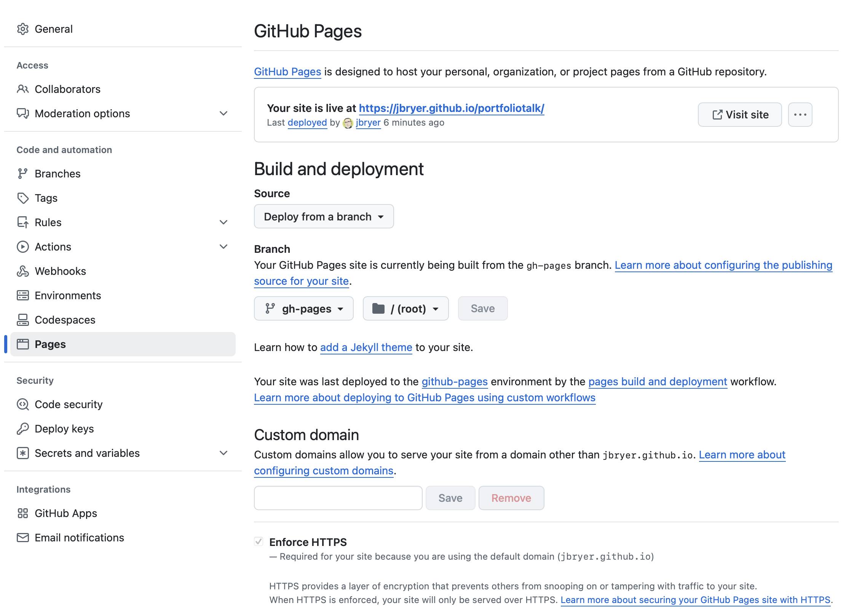Click the Branches git-branch icon

pyautogui.click(x=23, y=174)
